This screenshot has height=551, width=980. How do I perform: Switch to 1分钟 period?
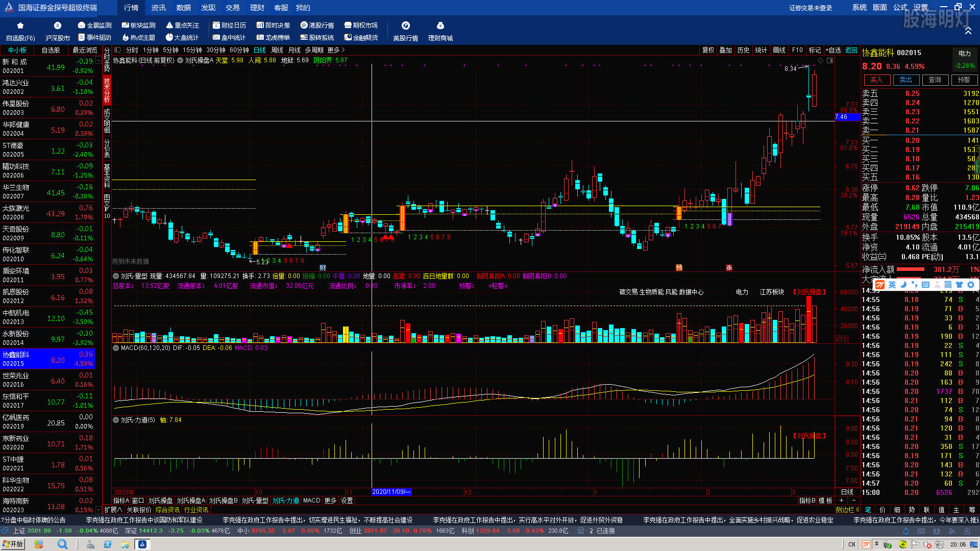point(151,50)
